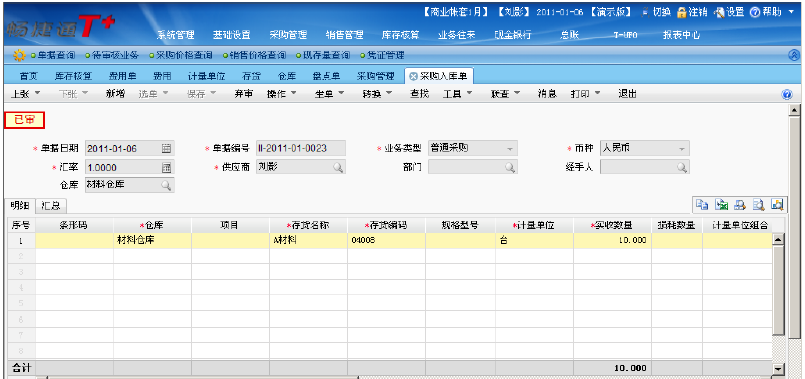The width and height of the screenshot is (805, 379).
Task: Close the 采购入库单 tab
Action: click(x=413, y=77)
